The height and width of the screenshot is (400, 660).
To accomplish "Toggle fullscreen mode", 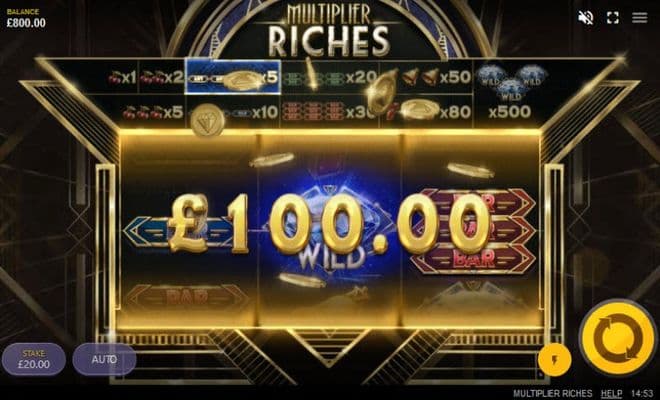I will pos(613,18).
